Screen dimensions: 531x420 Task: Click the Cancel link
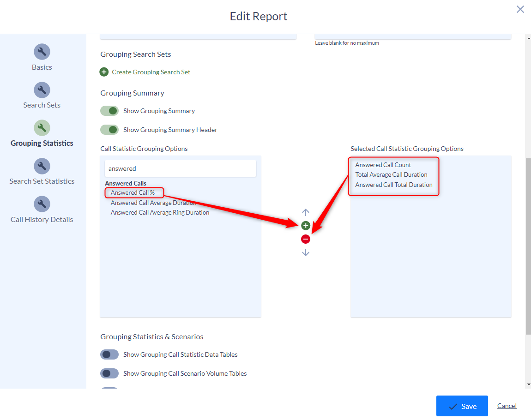click(507, 406)
